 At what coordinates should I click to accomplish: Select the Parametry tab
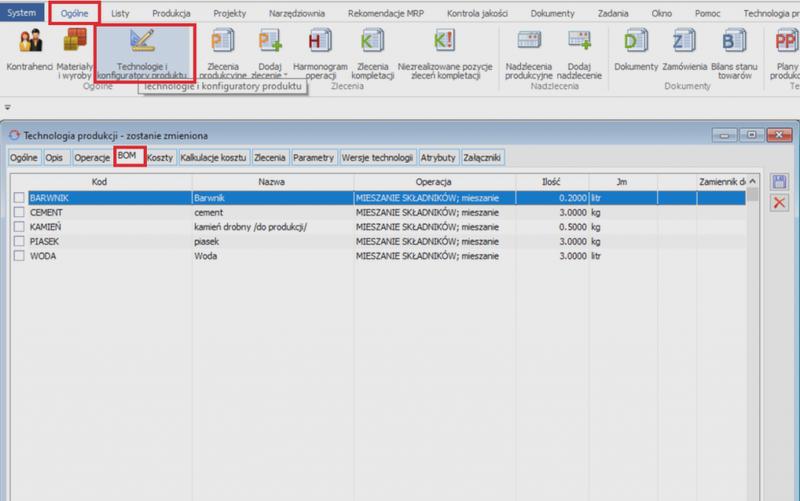coord(313,158)
